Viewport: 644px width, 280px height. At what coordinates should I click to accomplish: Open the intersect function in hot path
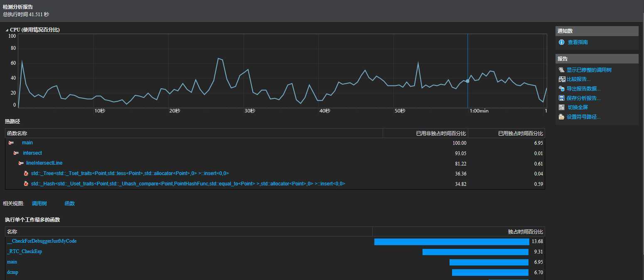(32, 153)
